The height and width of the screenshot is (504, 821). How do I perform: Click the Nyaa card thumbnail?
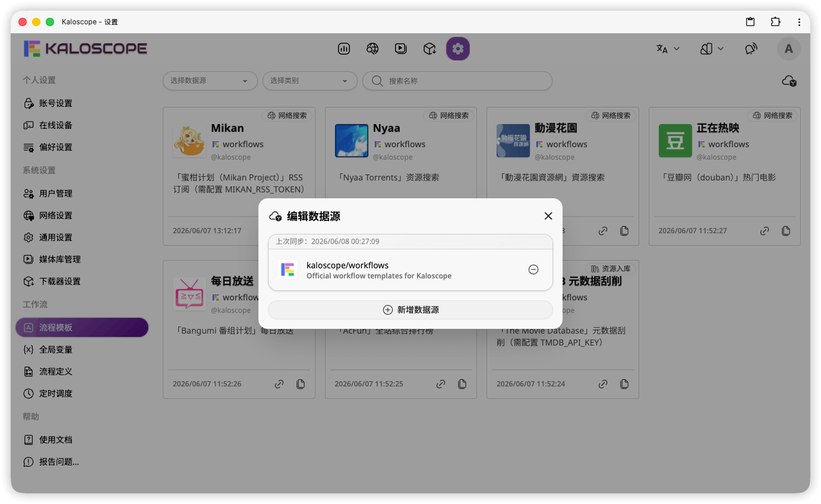point(352,141)
